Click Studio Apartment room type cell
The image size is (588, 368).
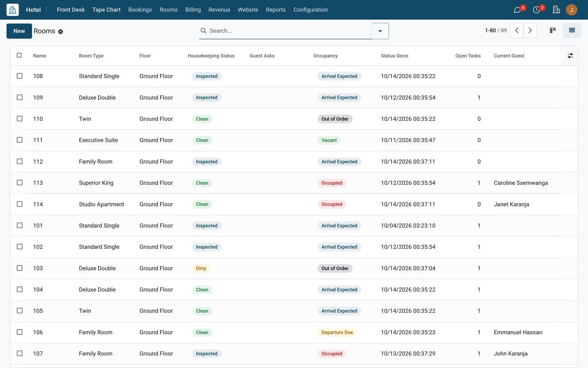(101, 204)
